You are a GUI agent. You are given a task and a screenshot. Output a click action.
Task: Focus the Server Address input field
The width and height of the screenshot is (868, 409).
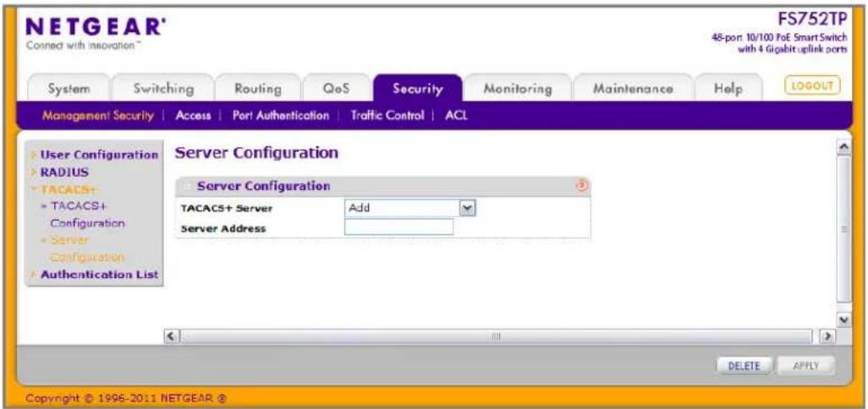pyautogui.click(x=398, y=226)
